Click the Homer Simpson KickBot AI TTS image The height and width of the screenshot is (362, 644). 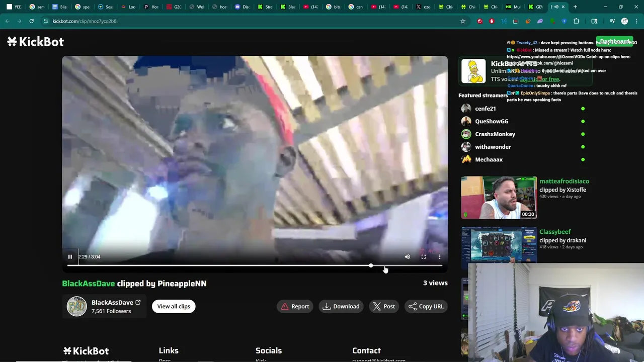(473, 71)
